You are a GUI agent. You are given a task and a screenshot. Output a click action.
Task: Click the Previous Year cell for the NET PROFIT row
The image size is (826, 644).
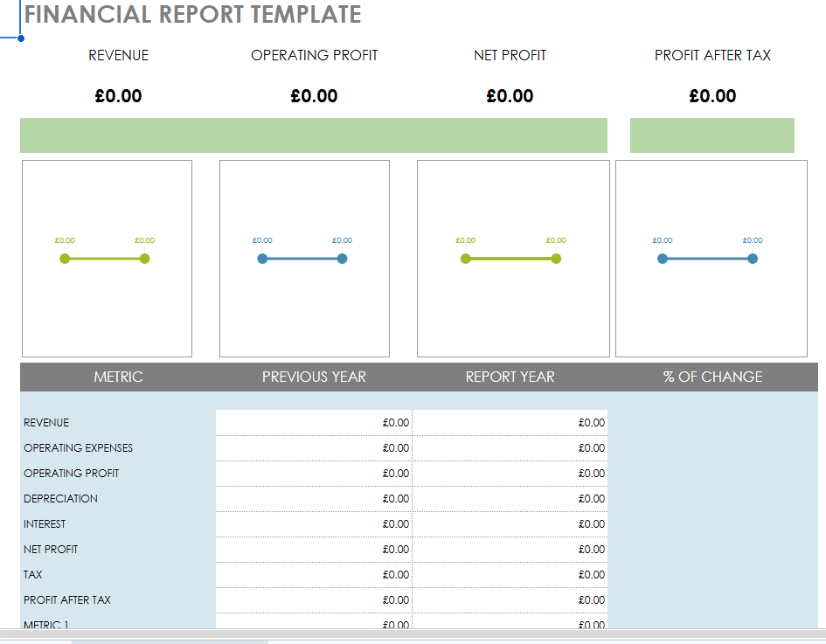click(x=314, y=550)
